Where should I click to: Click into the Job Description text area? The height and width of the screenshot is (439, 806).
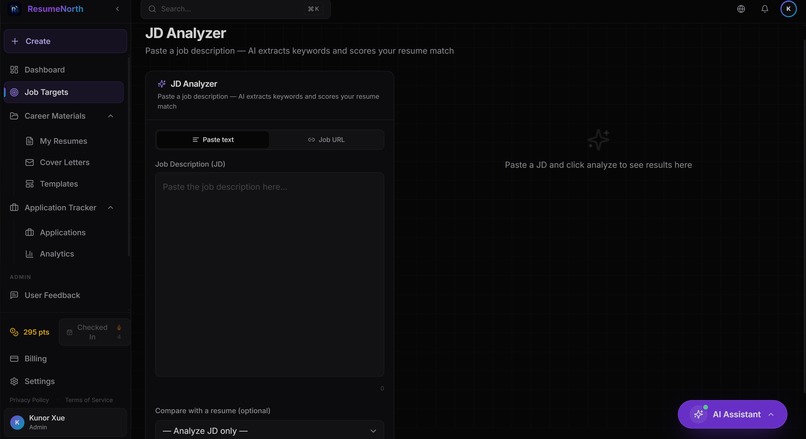point(269,275)
